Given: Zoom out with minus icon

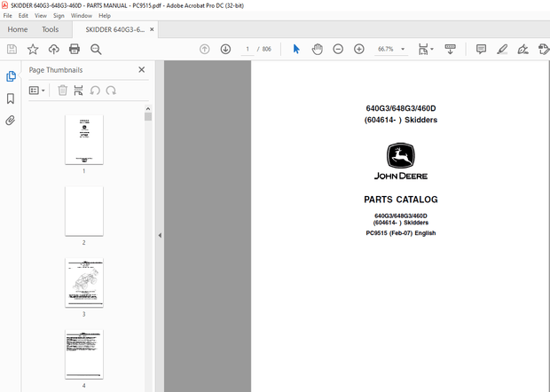Looking at the screenshot, I should point(338,49).
